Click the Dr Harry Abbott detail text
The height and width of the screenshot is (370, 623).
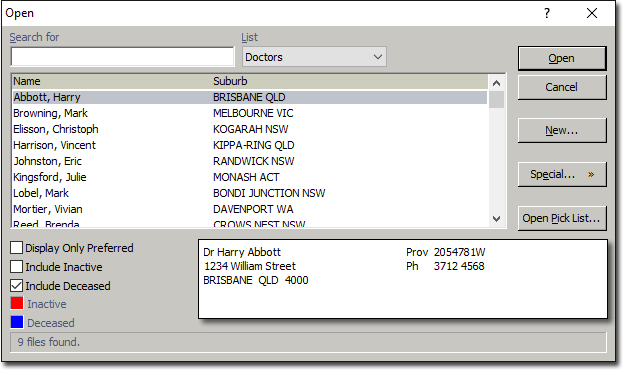point(242,252)
